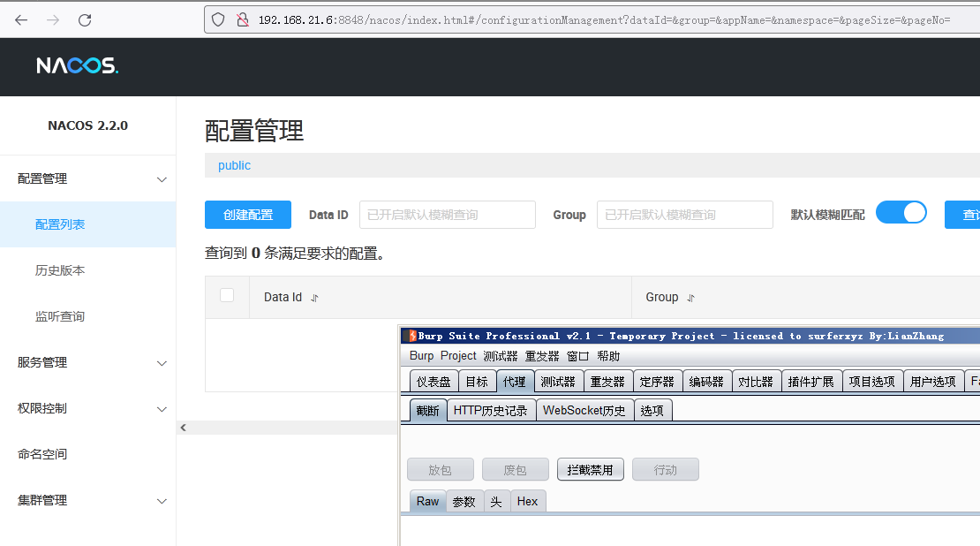Click the browser address bar URL
The image size is (980, 546).
[x=605, y=20]
